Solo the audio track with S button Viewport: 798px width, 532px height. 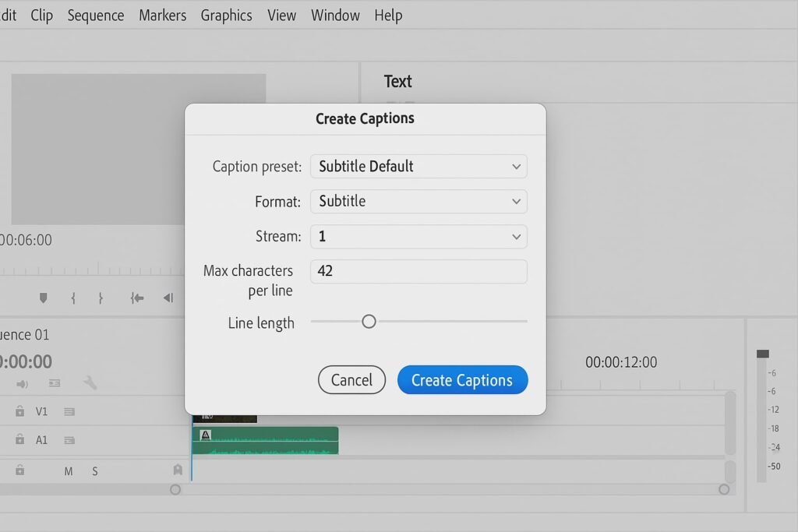[x=95, y=471]
